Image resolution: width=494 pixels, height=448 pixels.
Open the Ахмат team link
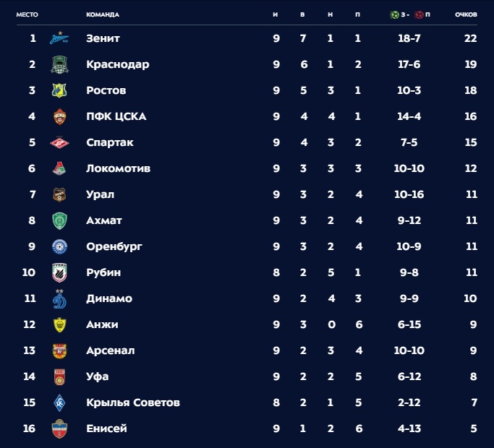point(104,220)
